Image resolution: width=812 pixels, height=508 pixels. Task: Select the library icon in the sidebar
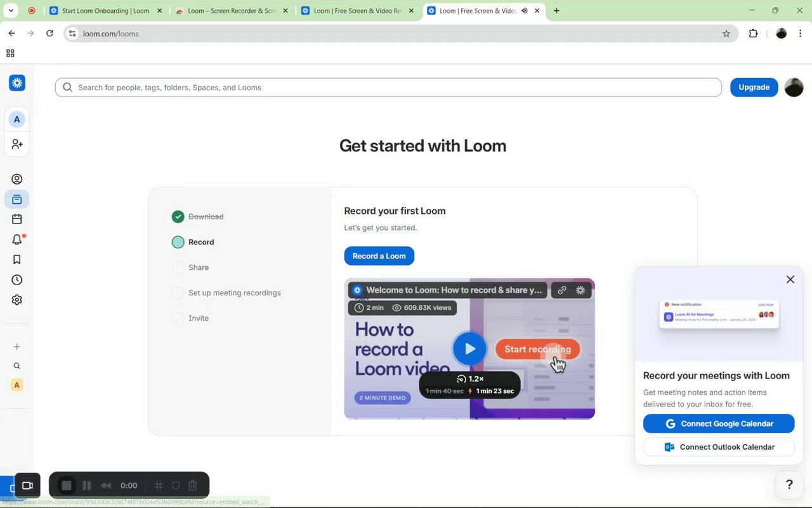pyautogui.click(x=17, y=199)
